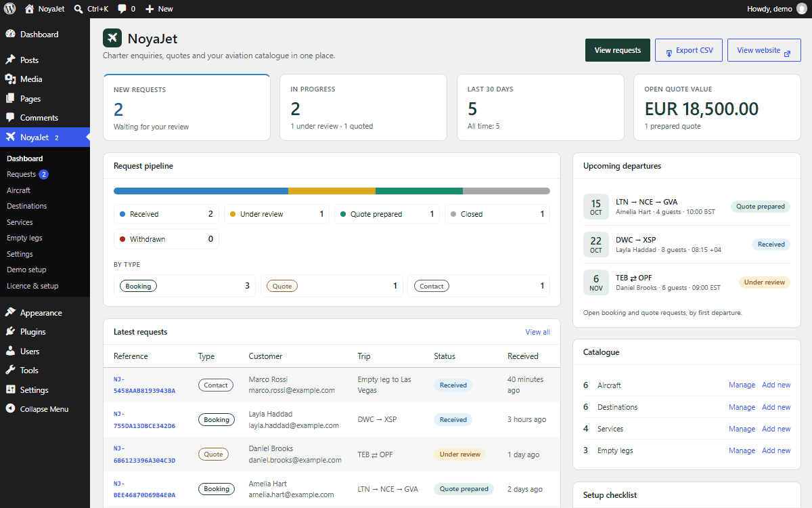The image size is (812, 508).
Task: Select the New Requests stat card
Action: 187,107
